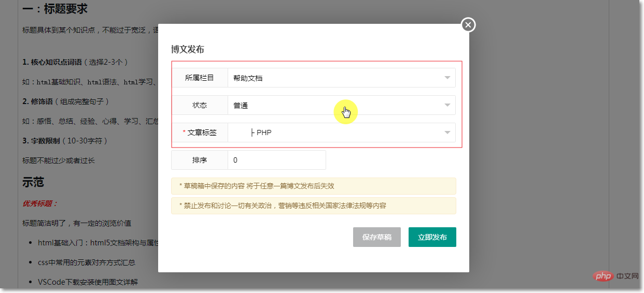Click the 立即发布 button
The height and width of the screenshot is (293, 644).
click(x=432, y=237)
